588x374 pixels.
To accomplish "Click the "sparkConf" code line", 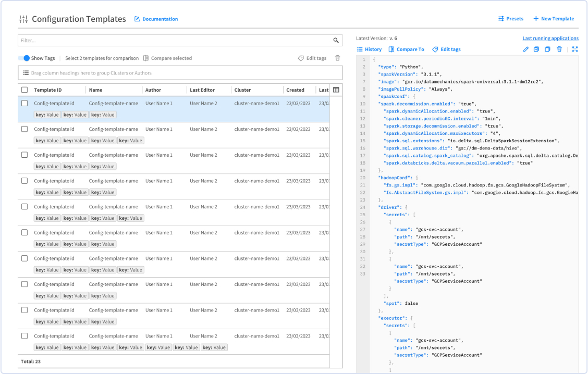I will click(x=397, y=96).
